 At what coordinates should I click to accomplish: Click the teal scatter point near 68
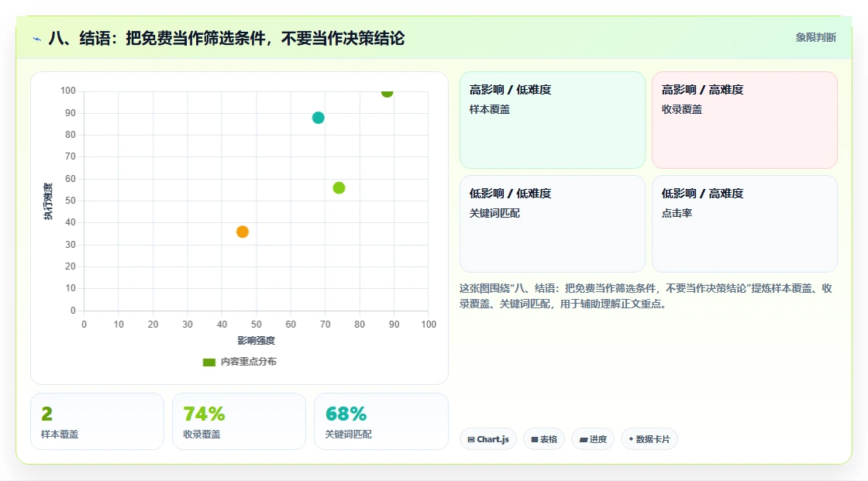click(319, 118)
